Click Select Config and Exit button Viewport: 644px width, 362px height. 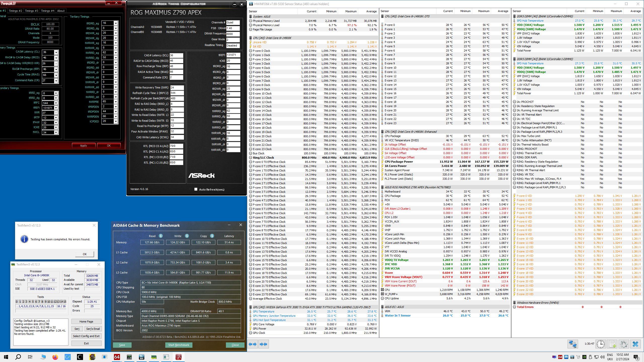click(x=86, y=336)
